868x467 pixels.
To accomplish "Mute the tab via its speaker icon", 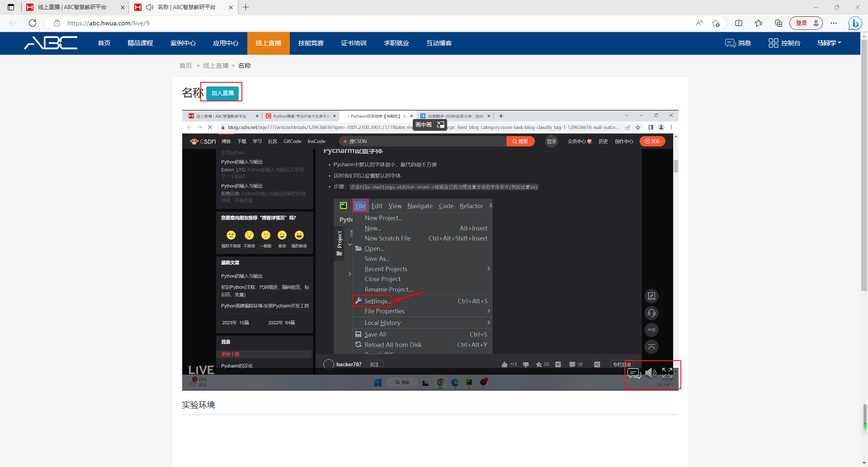I will [150, 7].
